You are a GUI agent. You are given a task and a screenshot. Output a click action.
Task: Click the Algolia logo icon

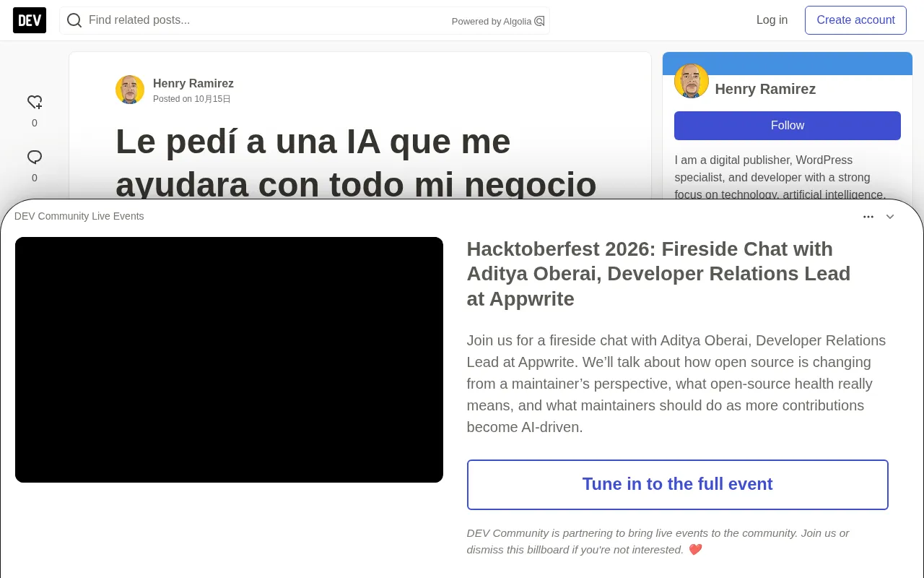pos(539,21)
